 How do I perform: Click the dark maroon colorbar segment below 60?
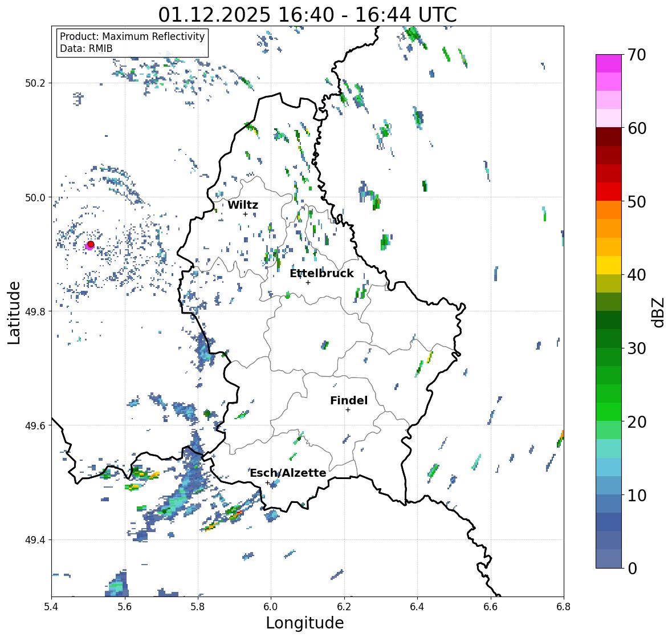609,137
